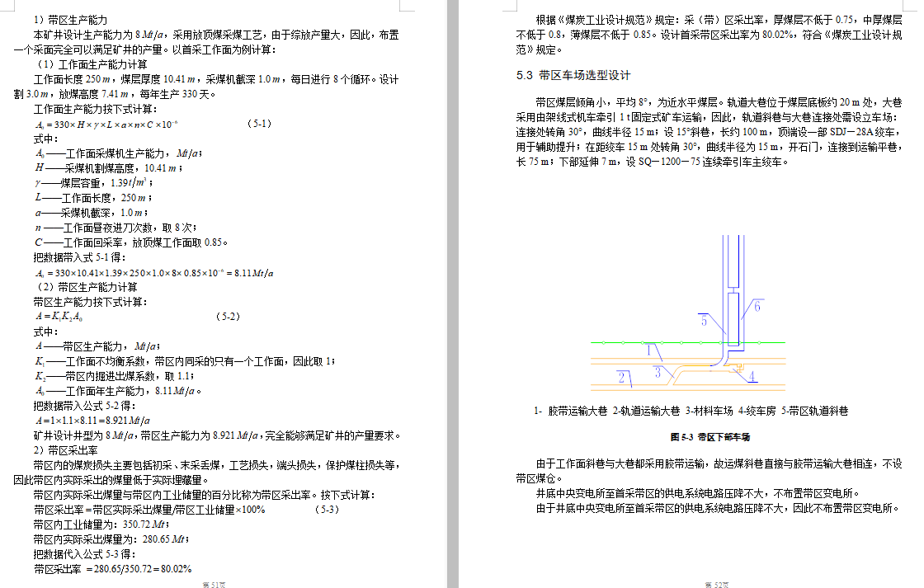Click the figure caption "图5-3 带区下部车场"
Screen dimensions: 924x588
point(710,437)
